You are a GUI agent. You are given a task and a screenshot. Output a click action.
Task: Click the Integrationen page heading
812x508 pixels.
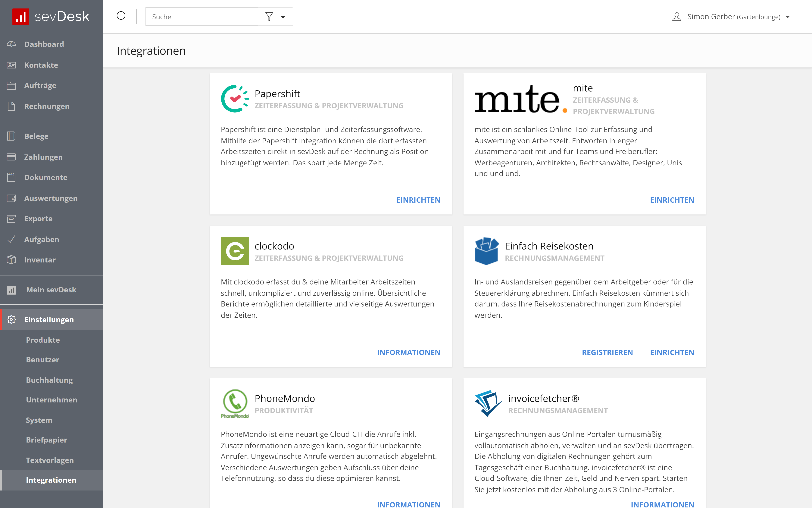tap(151, 51)
